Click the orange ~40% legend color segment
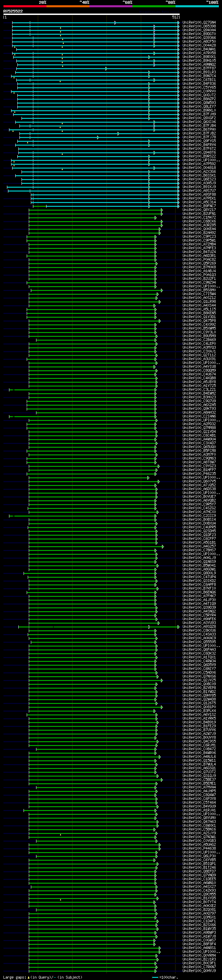This screenshot has height=980, width=222. click(x=68, y=6)
